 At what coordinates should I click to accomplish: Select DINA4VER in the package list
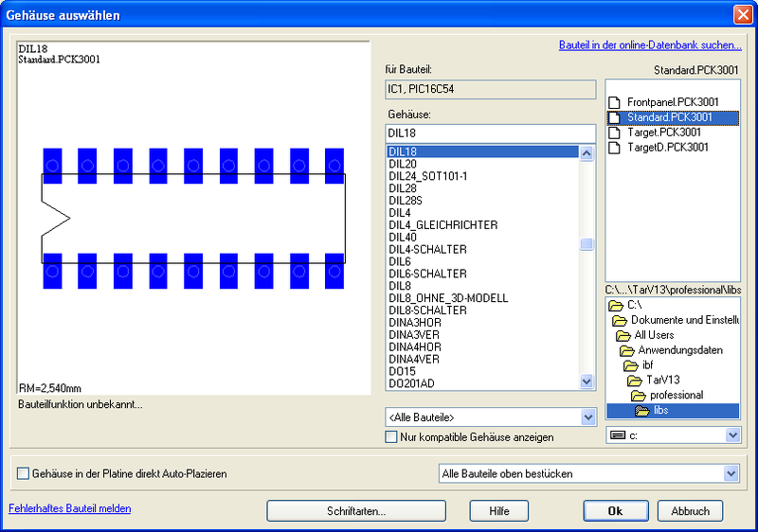pos(482,359)
